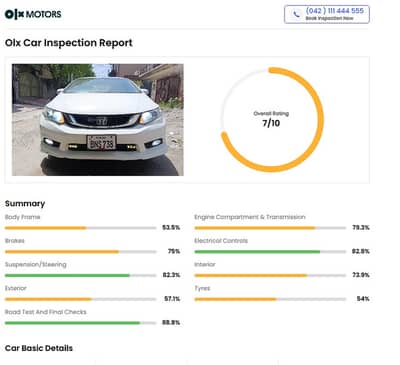
Task: Click the 82.3% Suspension score
Action: [171, 275]
